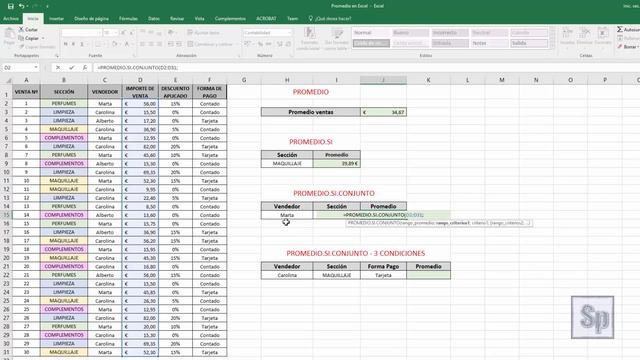This screenshot has width=640, height=360.
Task: Toggle align left
Action: pyautogui.click(x=142, y=44)
